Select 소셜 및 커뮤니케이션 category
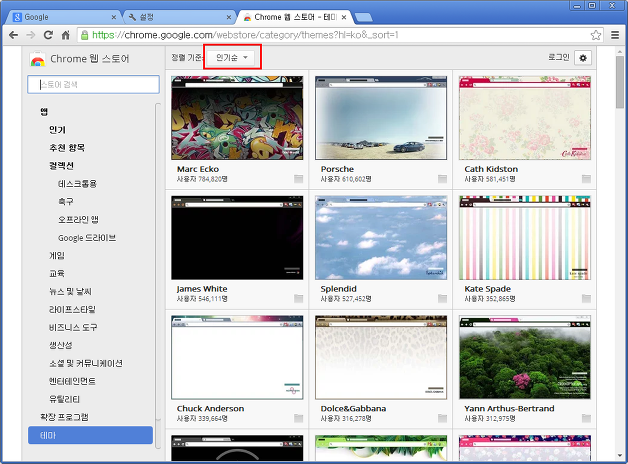 (x=86, y=363)
